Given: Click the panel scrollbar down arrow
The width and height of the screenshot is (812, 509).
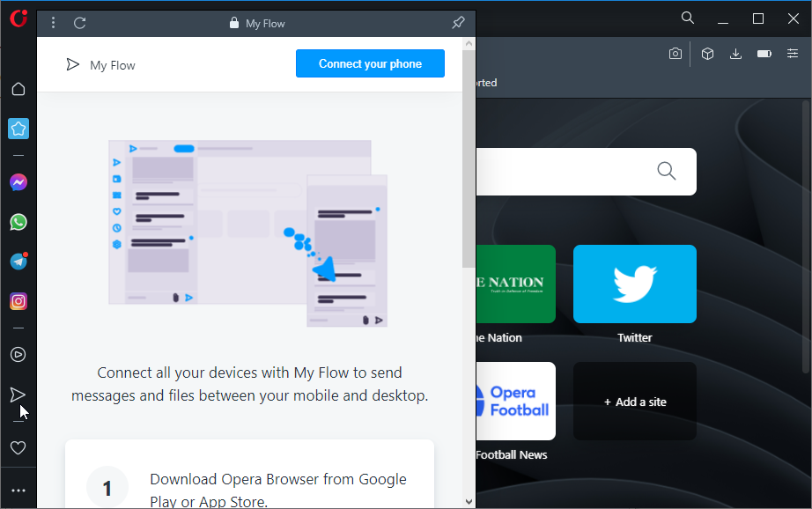Looking at the screenshot, I should (469, 501).
